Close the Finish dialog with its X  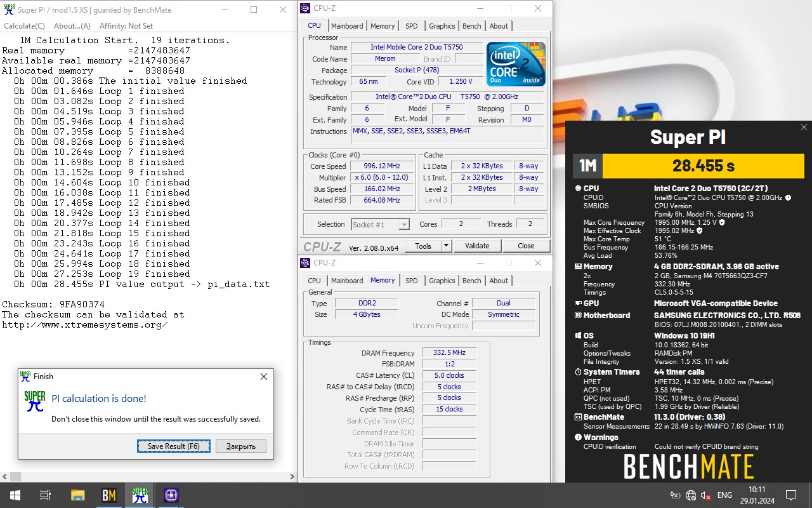tap(264, 377)
